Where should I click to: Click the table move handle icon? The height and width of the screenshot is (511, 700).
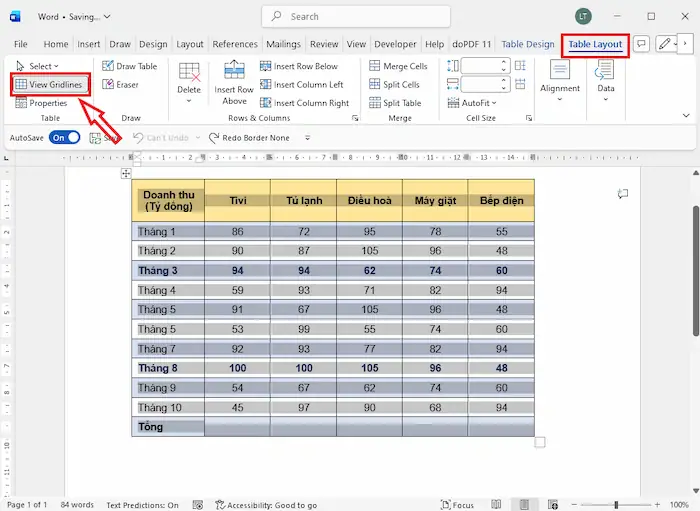click(126, 174)
